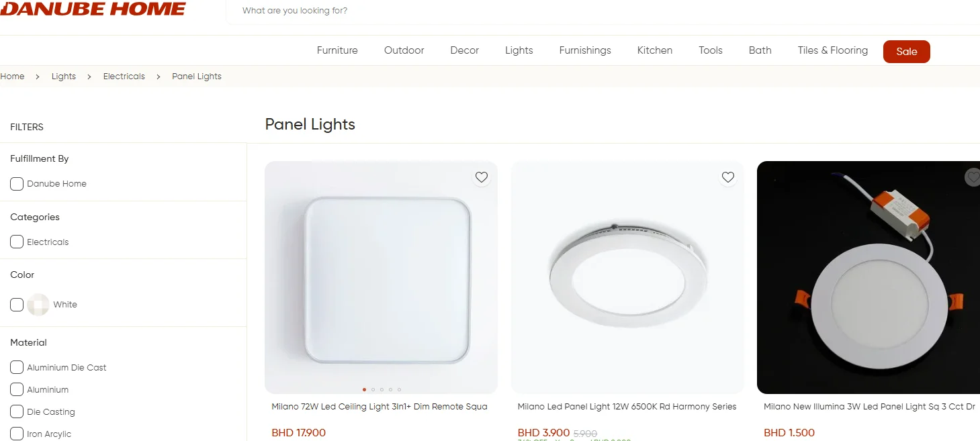Screen dimensions: 980x441
Task: Select first carousel dot under ceiling light image
Action: [364, 389]
